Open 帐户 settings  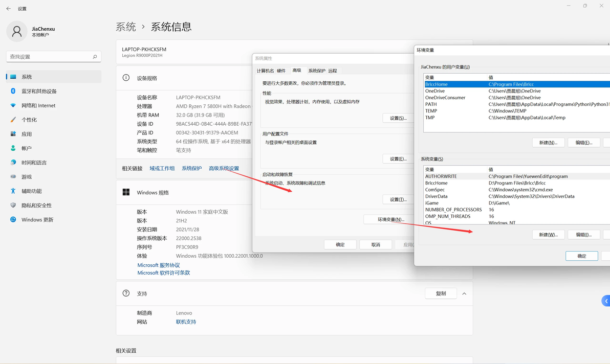54,148
